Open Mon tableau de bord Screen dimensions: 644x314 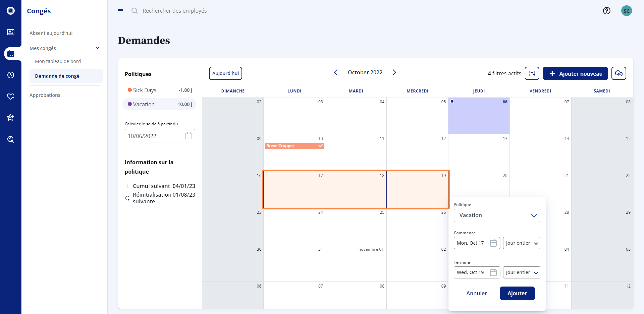(58, 61)
